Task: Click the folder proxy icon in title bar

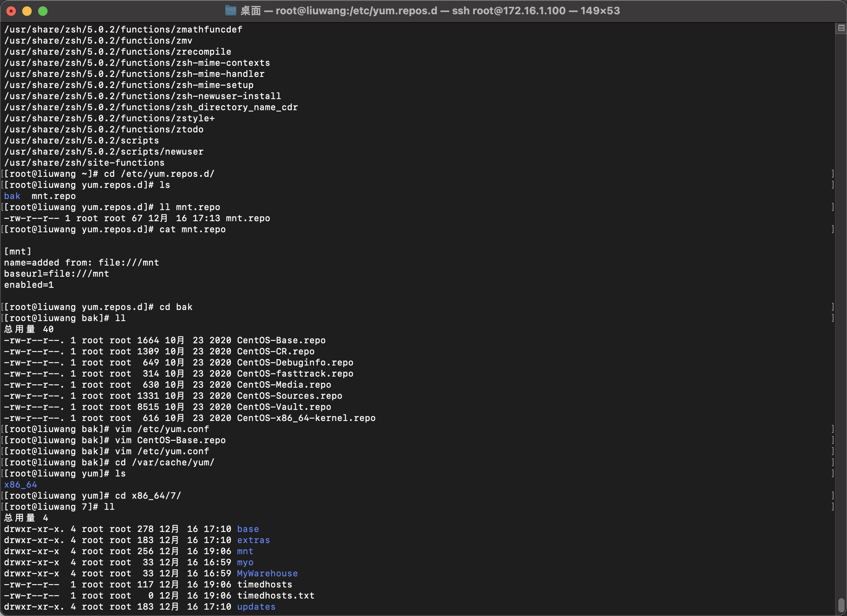Action: tap(230, 11)
